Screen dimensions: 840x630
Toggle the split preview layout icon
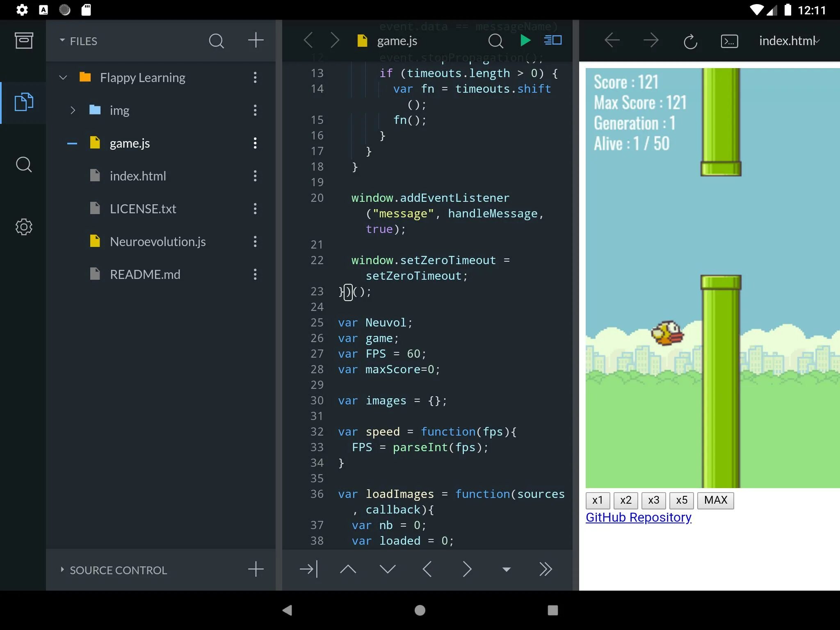coord(552,41)
